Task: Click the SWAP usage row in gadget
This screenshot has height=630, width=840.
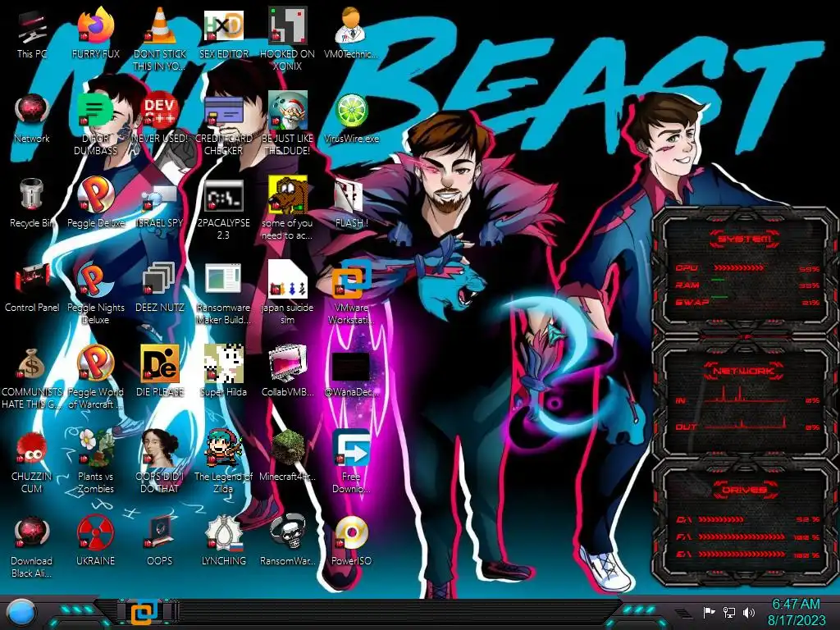Action: [746, 302]
